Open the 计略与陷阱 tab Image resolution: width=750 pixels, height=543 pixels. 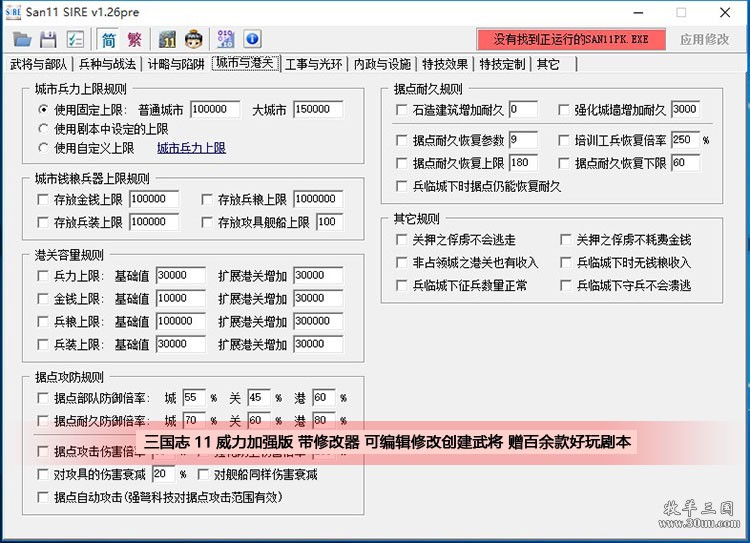tap(176, 64)
